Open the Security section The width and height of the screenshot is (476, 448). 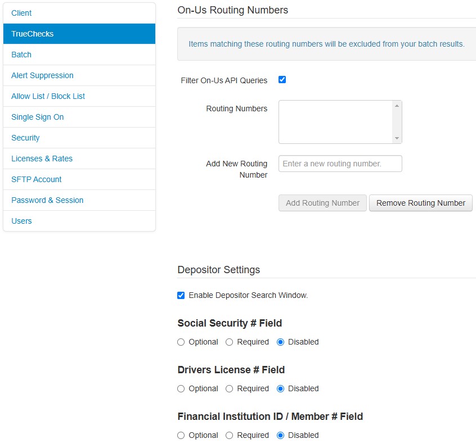[x=79, y=138]
